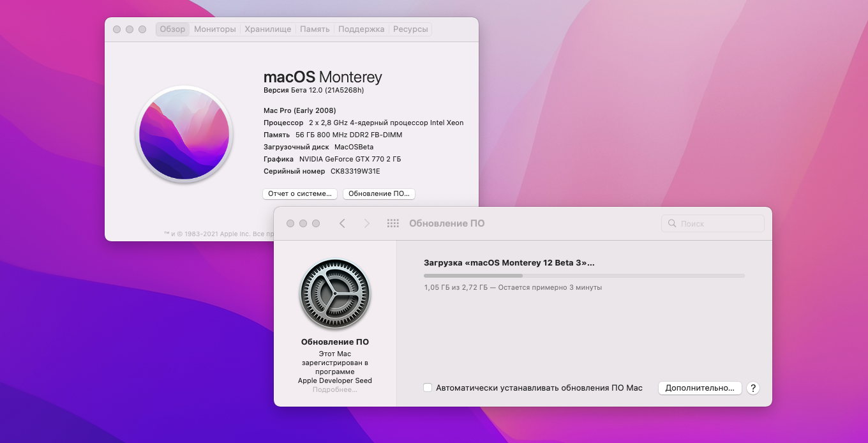
Task: Click Загрузка «macOS Monterey 12 Beta 3» text
Action: (x=509, y=262)
